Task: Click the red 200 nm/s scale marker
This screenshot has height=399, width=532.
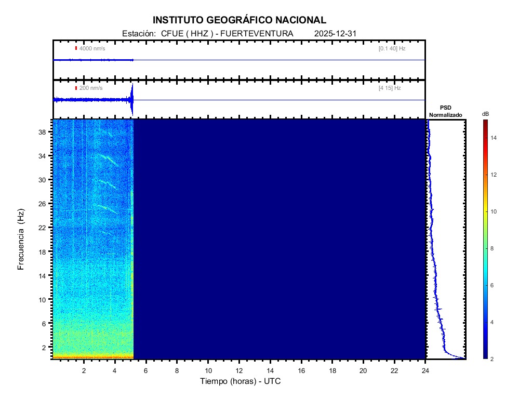Action: click(76, 88)
